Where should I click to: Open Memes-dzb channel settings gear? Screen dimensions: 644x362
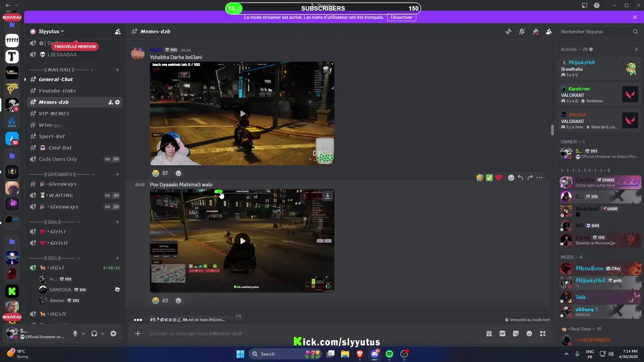pyautogui.click(x=118, y=102)
